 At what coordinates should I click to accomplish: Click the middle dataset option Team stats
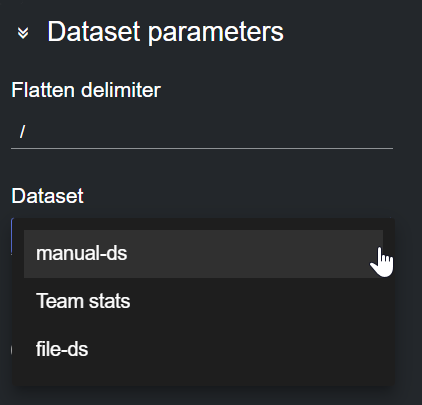click(x=203, y=301)
